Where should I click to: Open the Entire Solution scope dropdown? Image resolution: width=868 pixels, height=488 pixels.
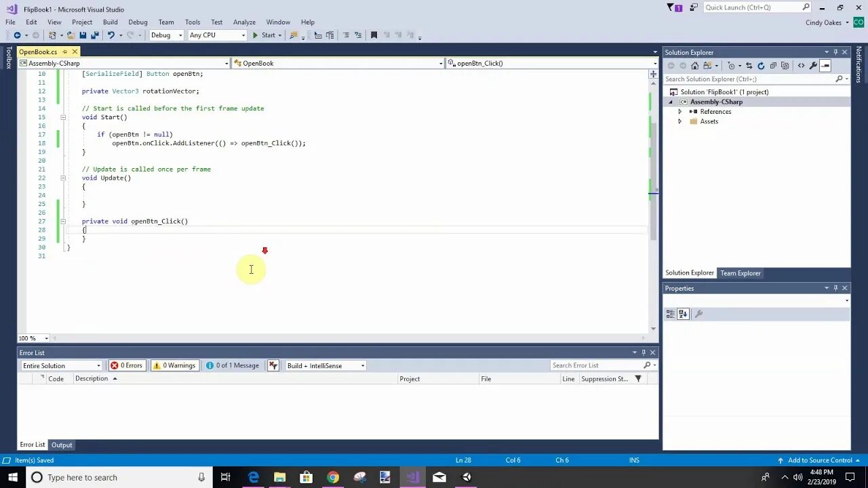[x=62, y=366]
